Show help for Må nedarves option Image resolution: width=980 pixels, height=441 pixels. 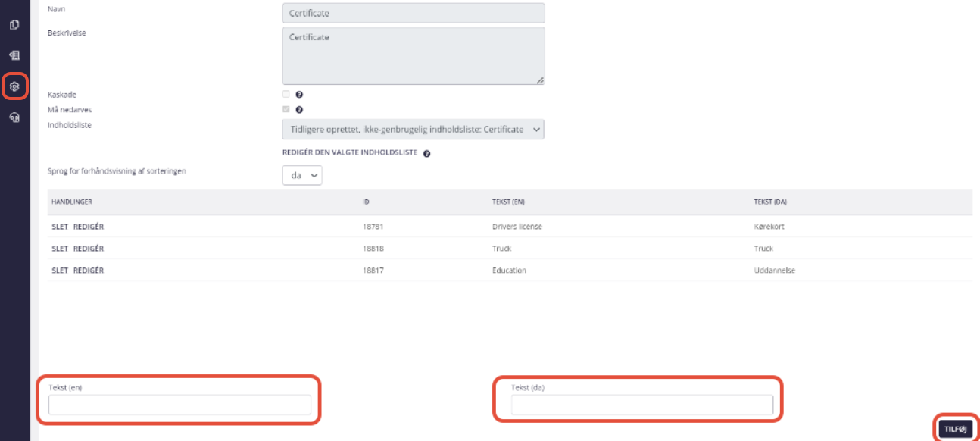point(299,110)
